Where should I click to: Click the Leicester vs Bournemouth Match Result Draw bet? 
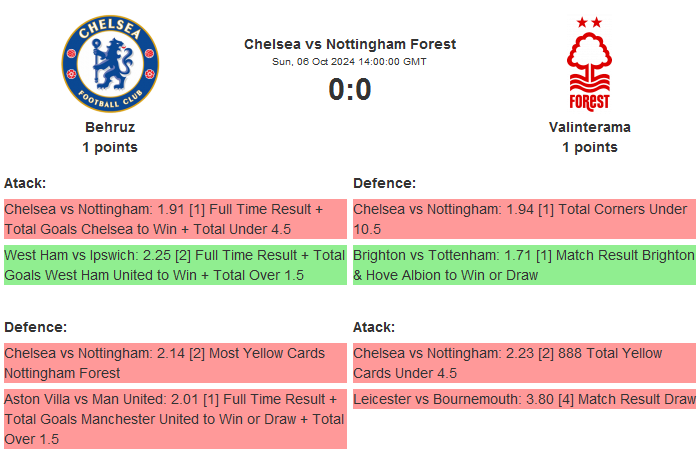[524, 399]
